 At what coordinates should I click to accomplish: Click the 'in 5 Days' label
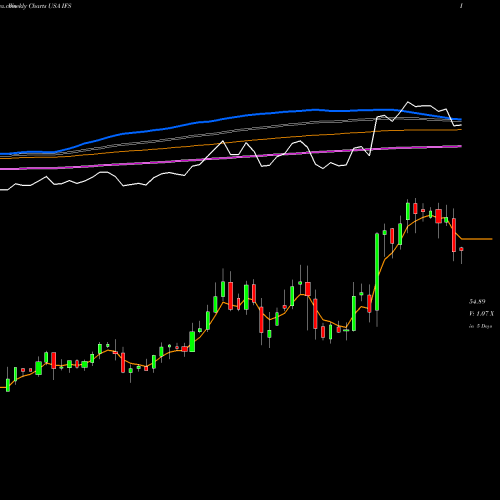tap(481, 326)
